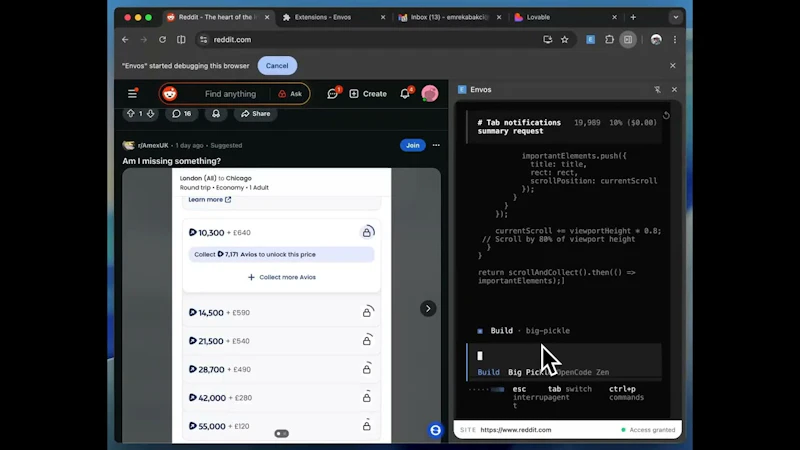This screenshot has width=800, height=450.
Task: Open Reddit notifications bell
Action: (405, 93)
